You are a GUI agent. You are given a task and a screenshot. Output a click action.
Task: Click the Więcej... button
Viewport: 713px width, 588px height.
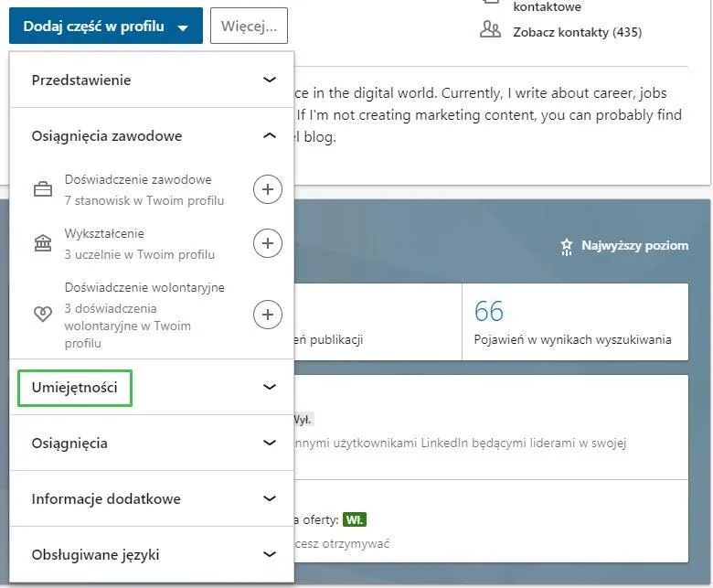pos(249,27)
